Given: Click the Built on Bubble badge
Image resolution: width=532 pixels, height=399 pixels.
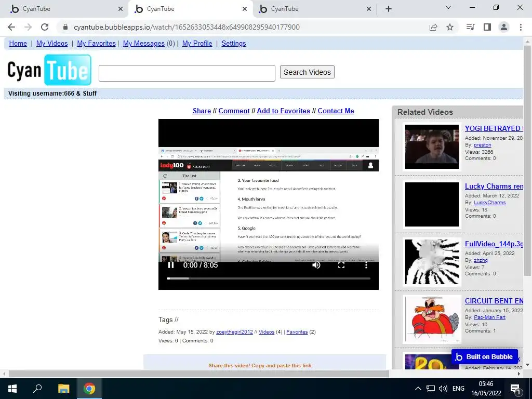Looking at the screenshot, I should (x=485, y=356).
